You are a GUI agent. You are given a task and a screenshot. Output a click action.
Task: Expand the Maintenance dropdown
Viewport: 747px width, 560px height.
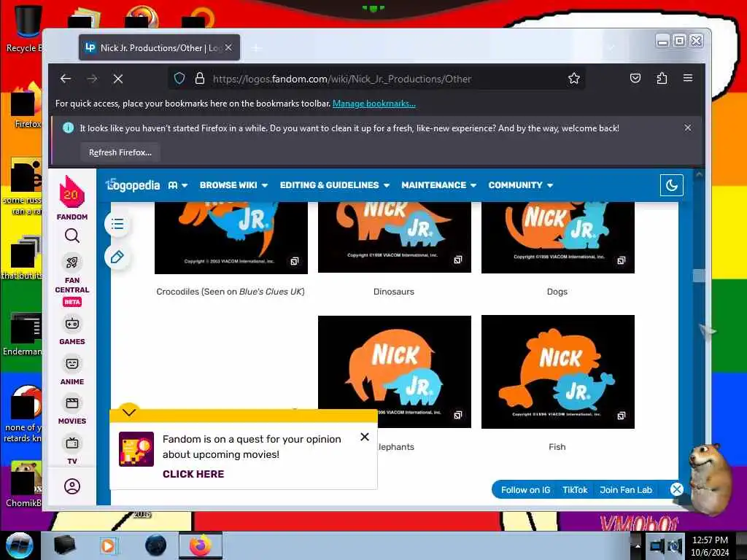(x=438, y=185)
